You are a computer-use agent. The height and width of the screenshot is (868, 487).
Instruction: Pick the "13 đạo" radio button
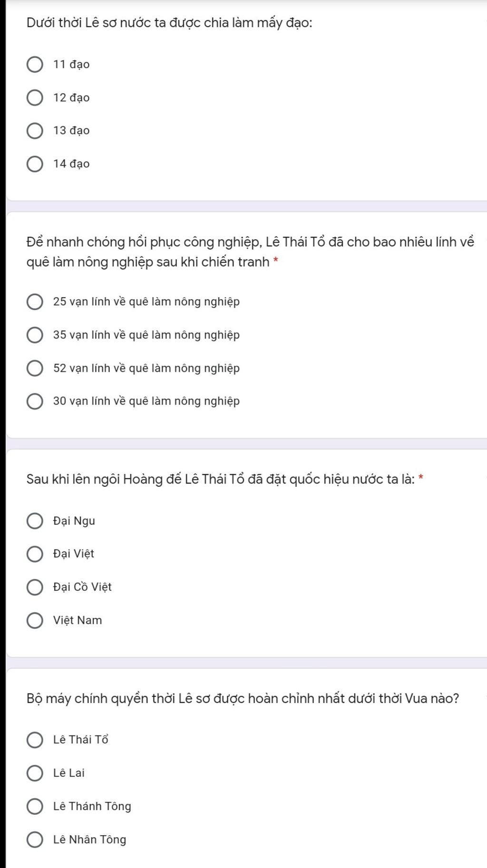click(x=35, y=131)
